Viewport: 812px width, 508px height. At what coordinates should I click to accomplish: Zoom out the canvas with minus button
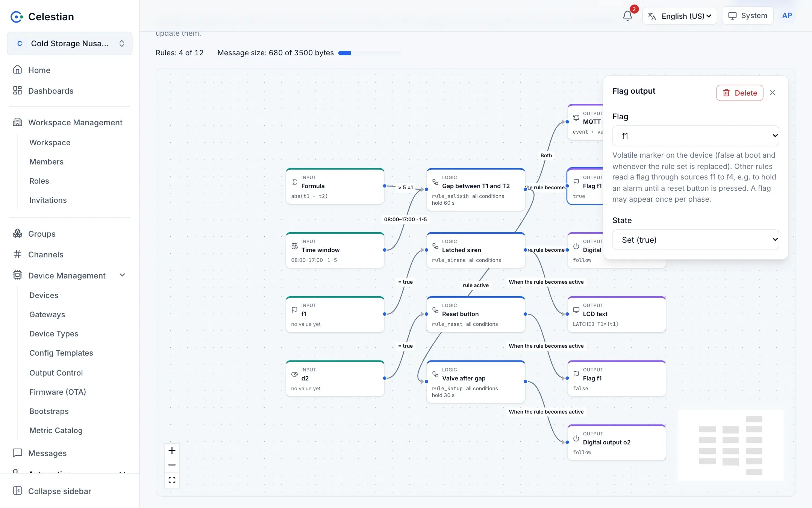[x=172, y=465]
